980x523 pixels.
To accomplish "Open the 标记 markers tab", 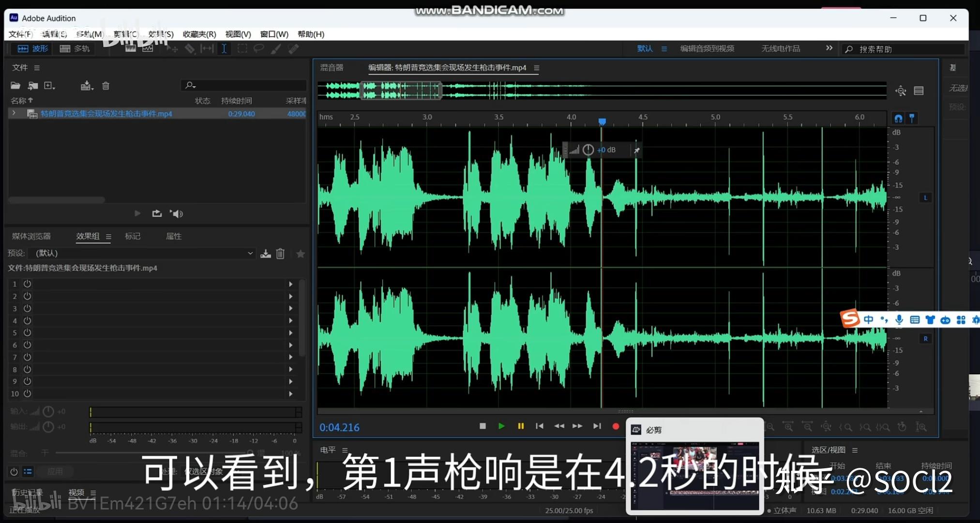I will 133,236.
